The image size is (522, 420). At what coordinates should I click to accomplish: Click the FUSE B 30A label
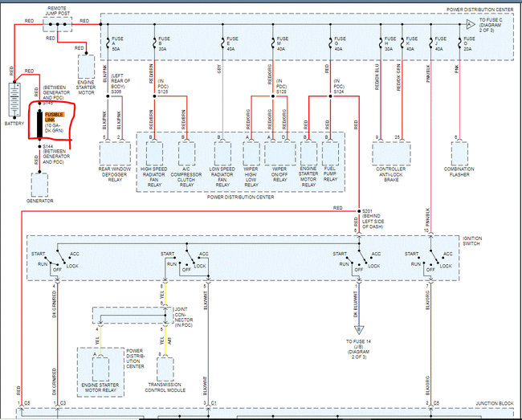164,43
